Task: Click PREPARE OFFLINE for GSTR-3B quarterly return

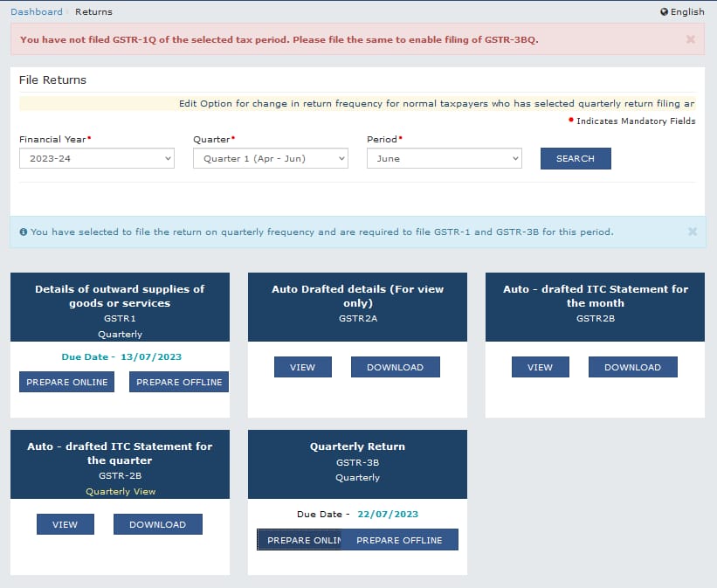Action: tap(400, 540)
